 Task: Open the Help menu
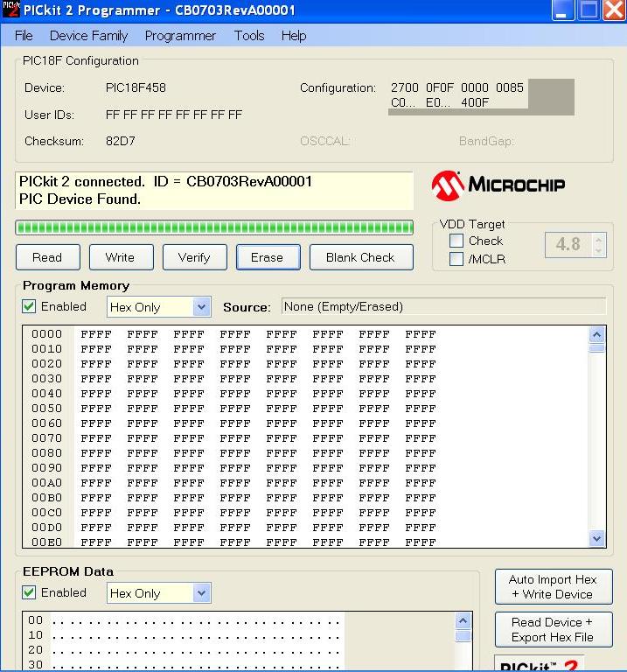(294, 36)
